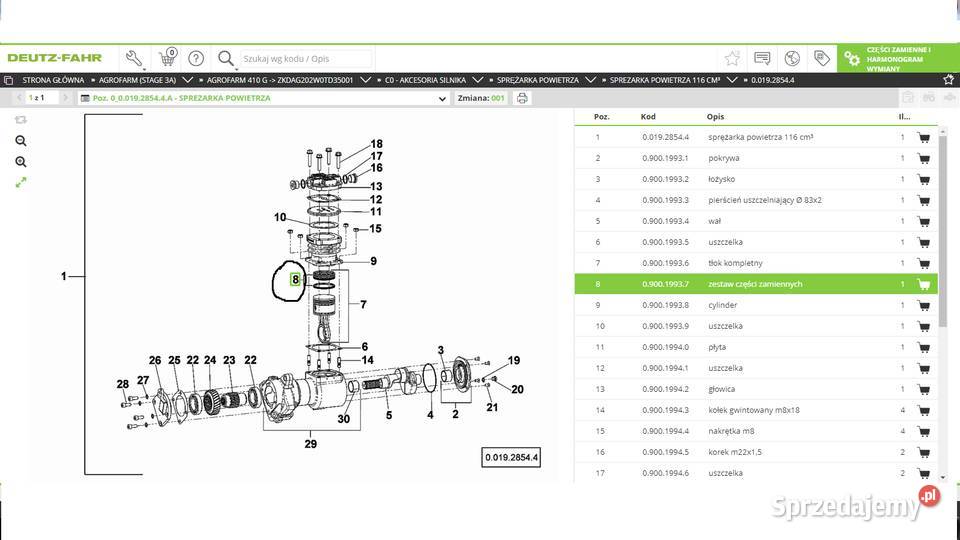
Task: Click the parts list vertical scrollbar
Action: click(x=942, y=230)
